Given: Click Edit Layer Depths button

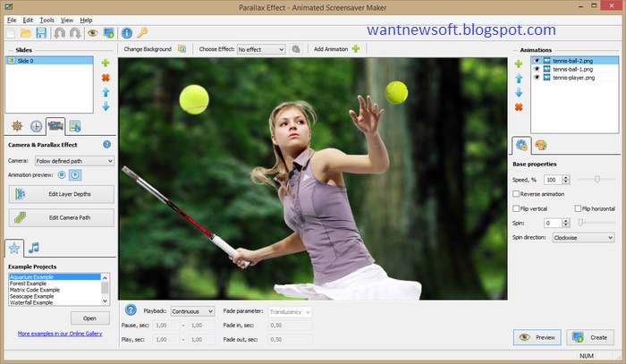Looking at the screenshot, I should click(x=62, y=194).
